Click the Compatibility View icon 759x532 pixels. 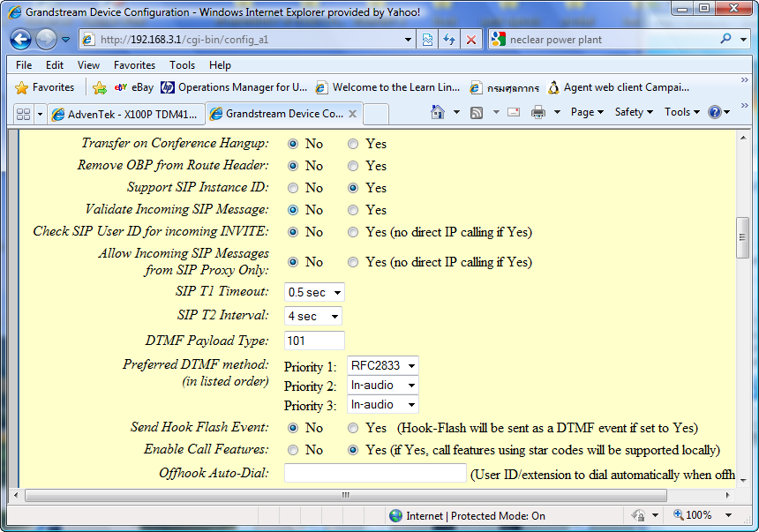tap(427, 39)
